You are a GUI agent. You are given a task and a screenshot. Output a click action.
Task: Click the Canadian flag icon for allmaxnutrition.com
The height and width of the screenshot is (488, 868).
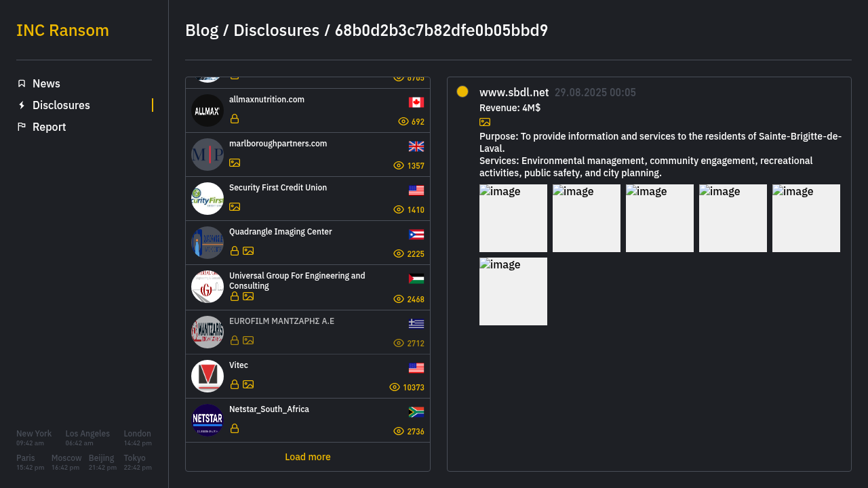point(416,102)
